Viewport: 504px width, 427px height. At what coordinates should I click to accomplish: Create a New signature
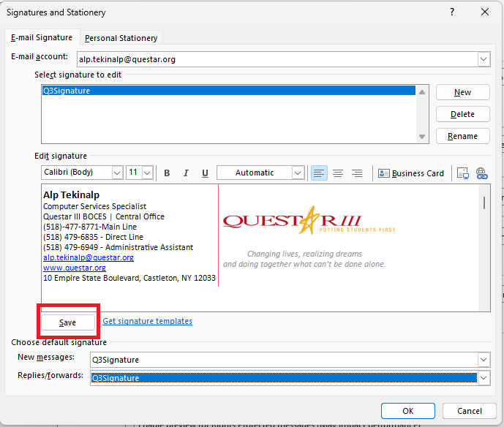coord(462,92)
